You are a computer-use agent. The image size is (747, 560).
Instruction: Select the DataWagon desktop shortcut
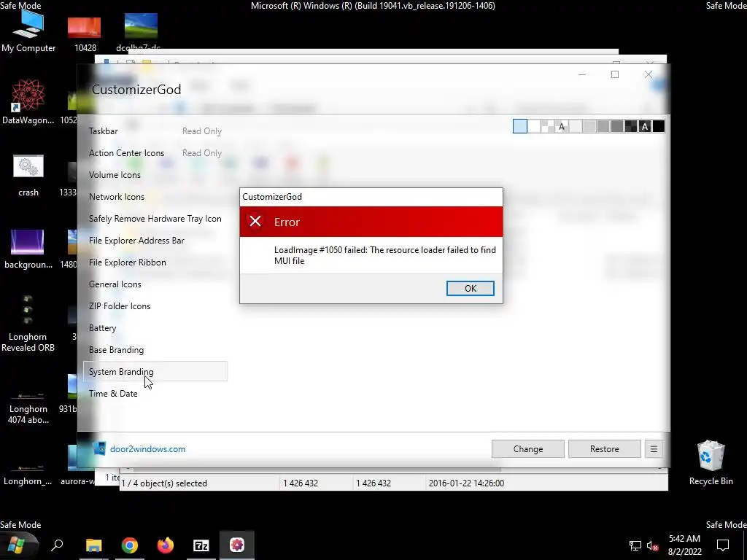[x=28, y=102]
